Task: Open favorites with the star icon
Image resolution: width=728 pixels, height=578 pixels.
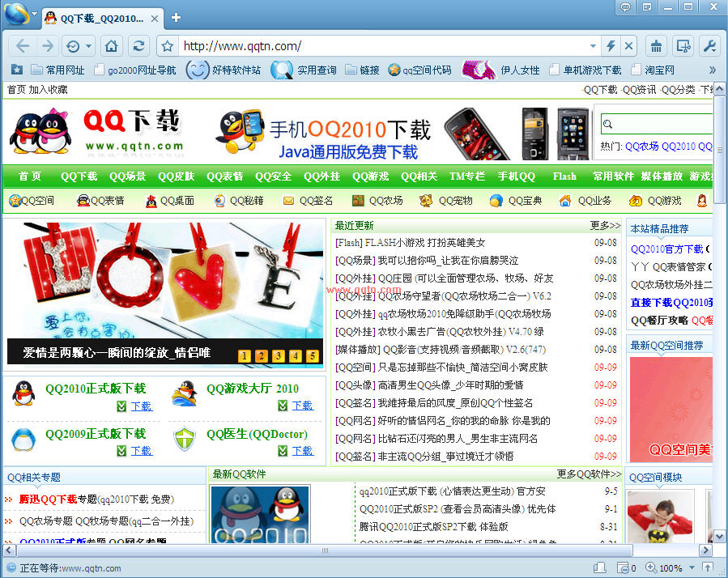Action: [167, 45]
